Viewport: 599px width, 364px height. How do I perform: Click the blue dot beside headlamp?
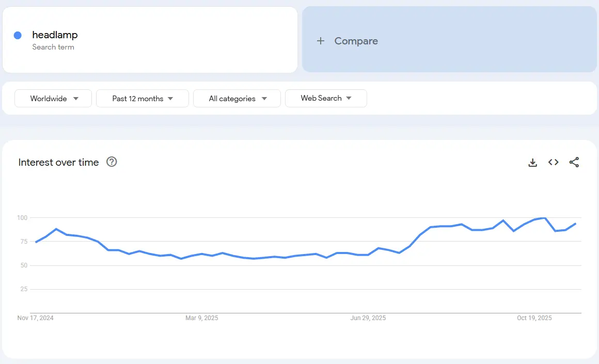[x=18, y=35]
